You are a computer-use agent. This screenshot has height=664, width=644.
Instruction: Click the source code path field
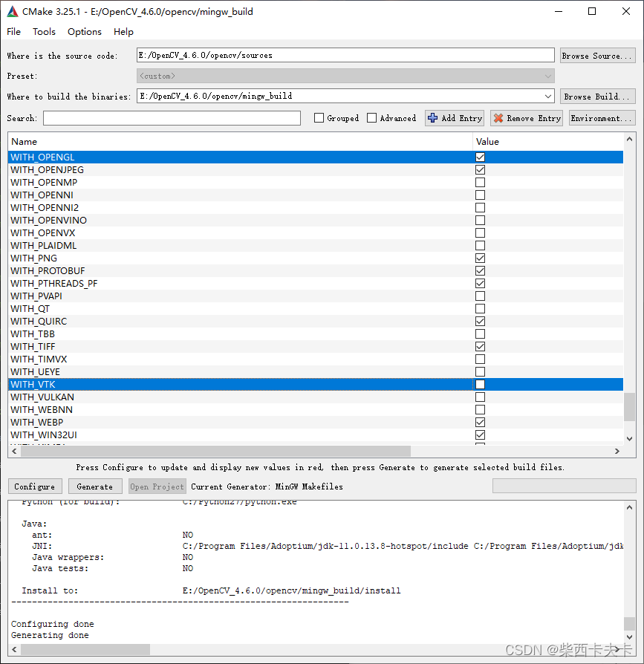click(345, 55)
